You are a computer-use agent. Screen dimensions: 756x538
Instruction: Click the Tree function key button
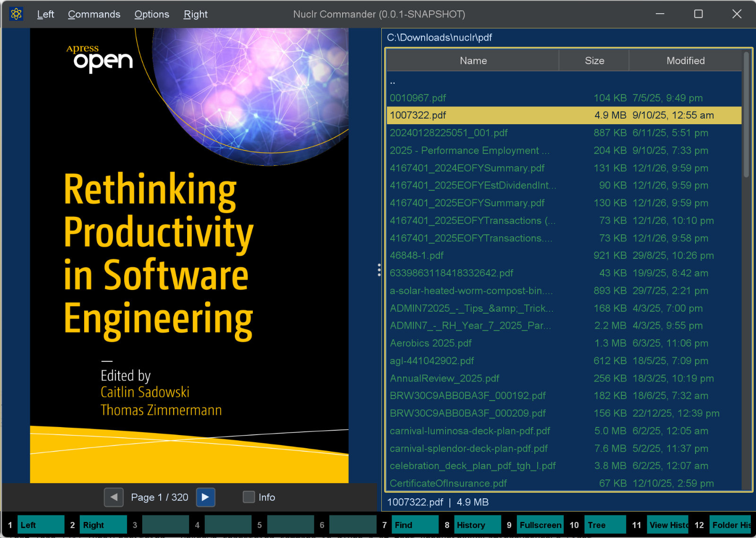605,525
